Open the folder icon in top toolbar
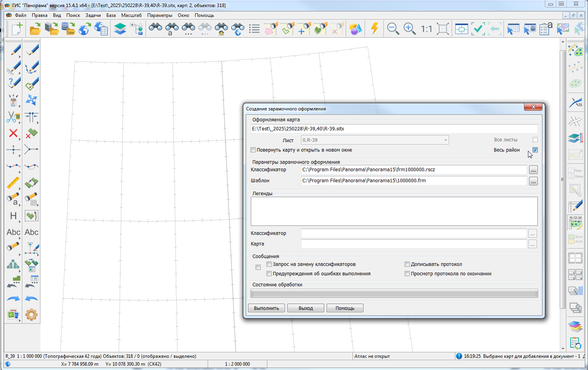Viewport: 588px width, 370px height. pyautogui.click(x=35, y=29)
